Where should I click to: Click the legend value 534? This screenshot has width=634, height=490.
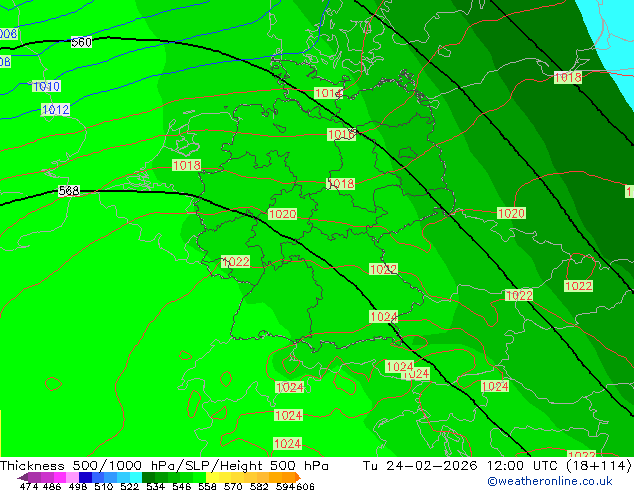(x=155, y=486)
